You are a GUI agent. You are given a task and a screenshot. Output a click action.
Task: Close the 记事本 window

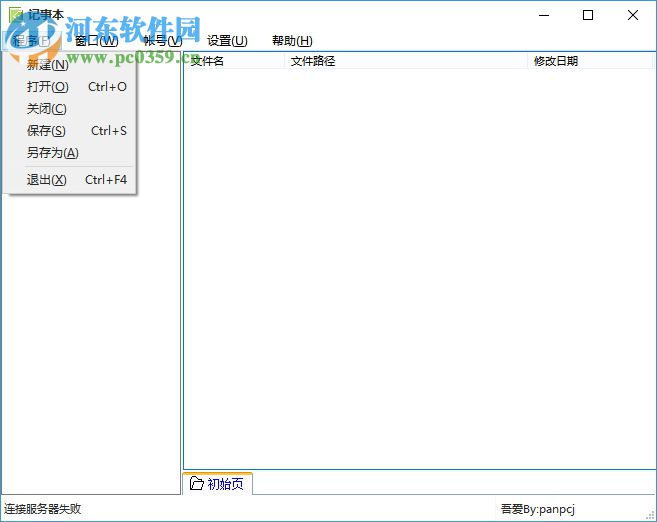[633, 16]
